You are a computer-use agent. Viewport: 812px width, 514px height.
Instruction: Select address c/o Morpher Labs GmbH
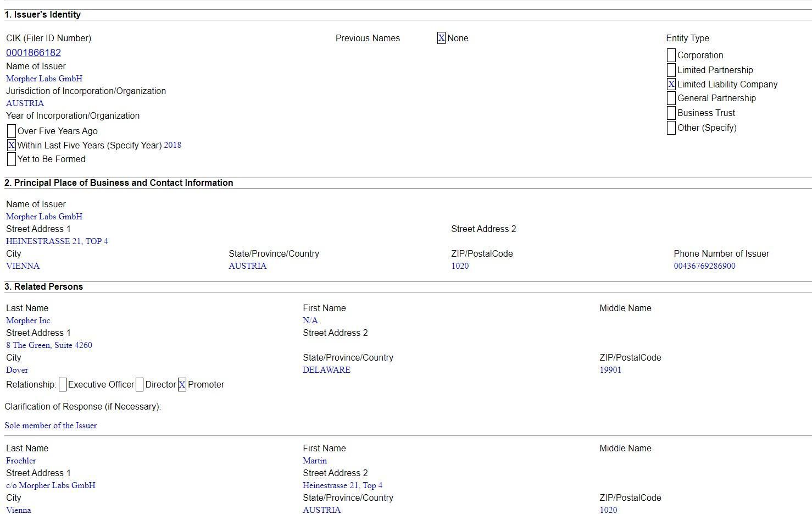click(x=51, y=485)
